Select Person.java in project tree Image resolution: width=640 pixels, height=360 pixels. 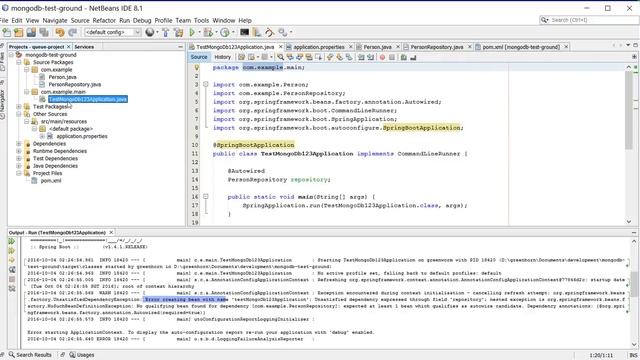[62, 77]
